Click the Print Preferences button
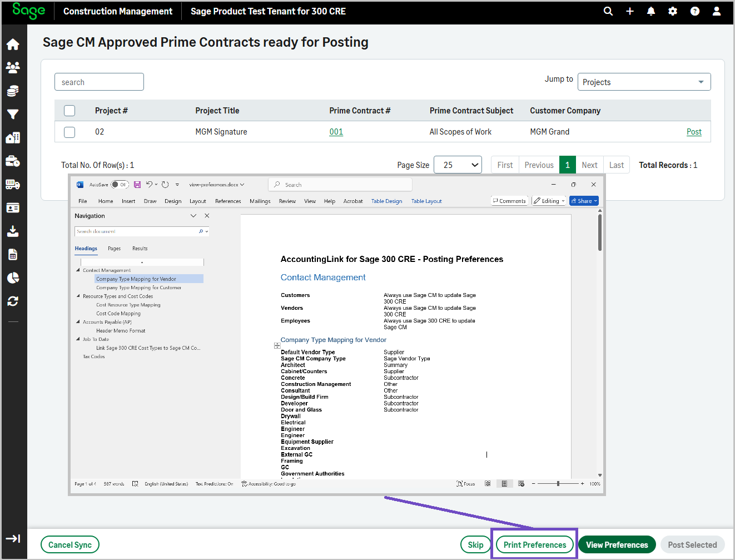The width and height of the screenshot is (735, 560). [x=535, y=545]
